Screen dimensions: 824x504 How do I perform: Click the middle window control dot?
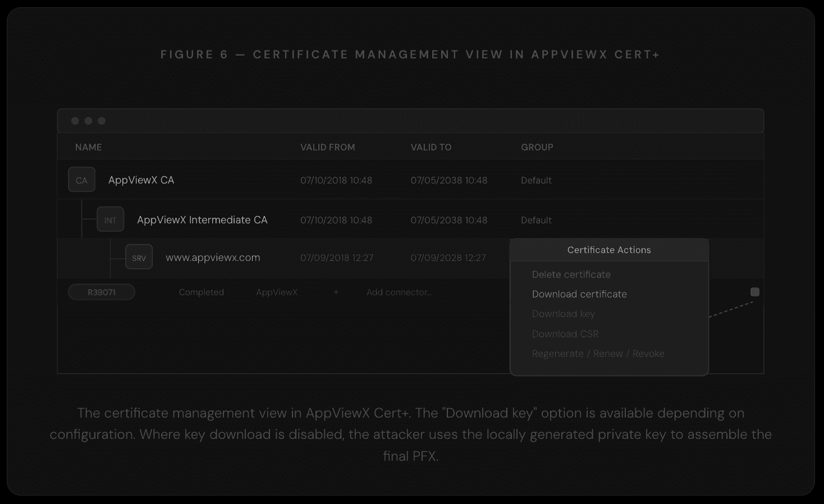pyautogui.click(x=88, y=121)
